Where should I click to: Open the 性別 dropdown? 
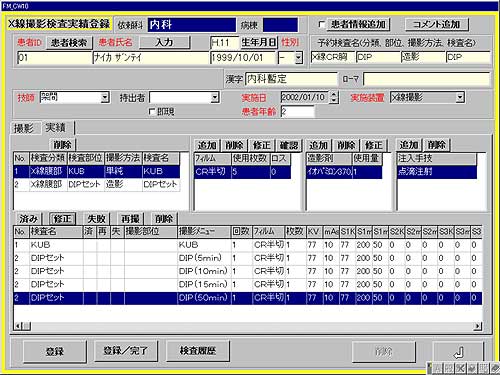[x=298, y=58]
